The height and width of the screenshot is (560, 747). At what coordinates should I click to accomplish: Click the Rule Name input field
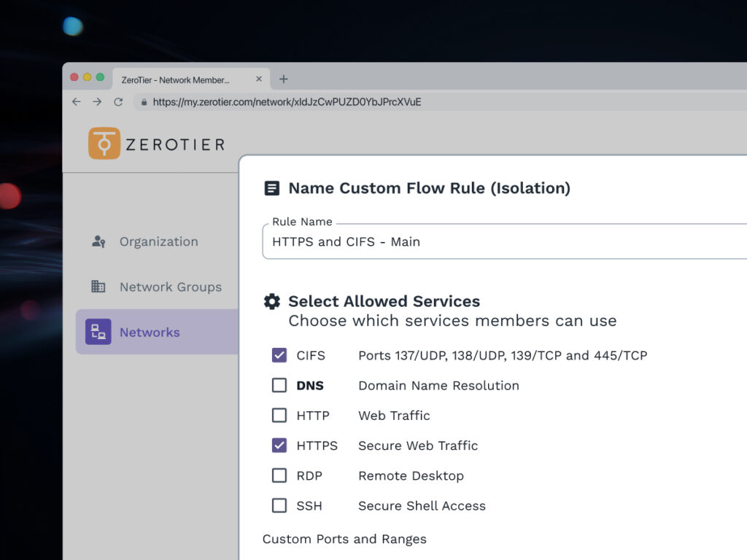pyautogui.click(x=503, y=241)
